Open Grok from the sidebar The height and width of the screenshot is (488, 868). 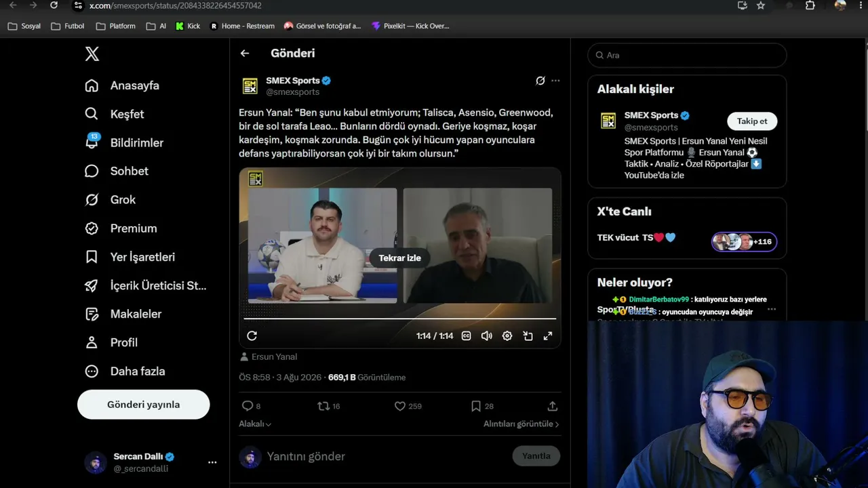click(111, 200)
